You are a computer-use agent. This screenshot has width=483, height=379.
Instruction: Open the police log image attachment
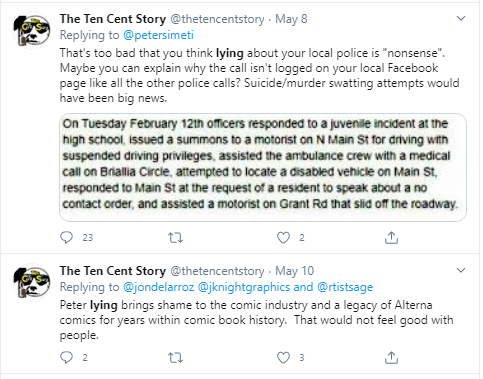coord(263,167)
